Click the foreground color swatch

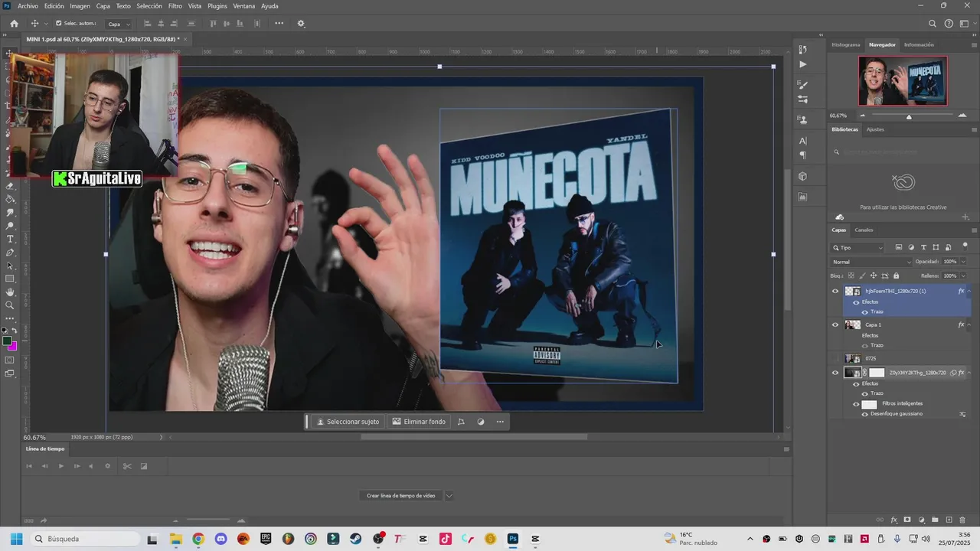(7, 341)
